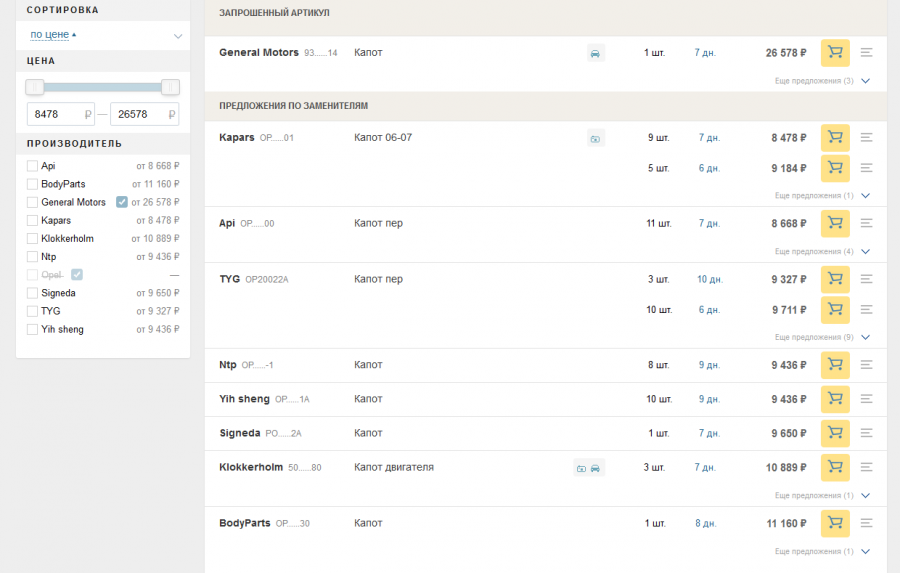Open details menu for General Motors row
Screen dimensions: 900x573
(867, 53)
